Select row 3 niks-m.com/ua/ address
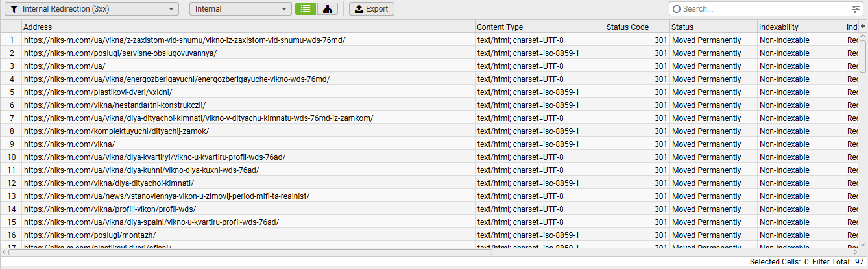 65,66
